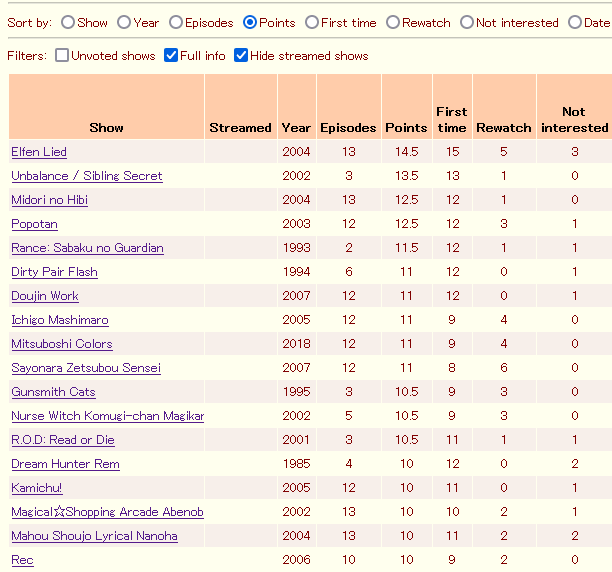
Task: Choose Episodes as sort option
Action: (x=176, y=22)
